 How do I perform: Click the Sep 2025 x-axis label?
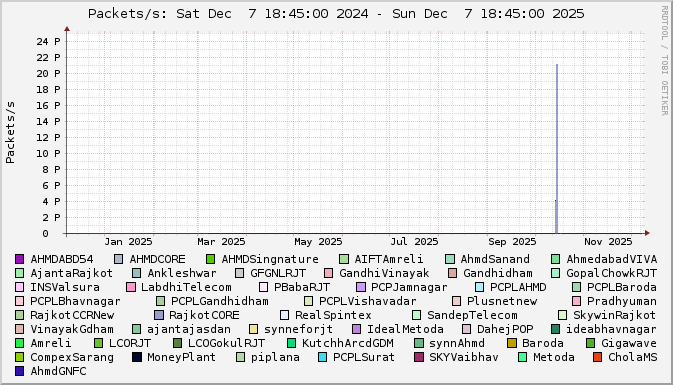[x=512, y=242]
